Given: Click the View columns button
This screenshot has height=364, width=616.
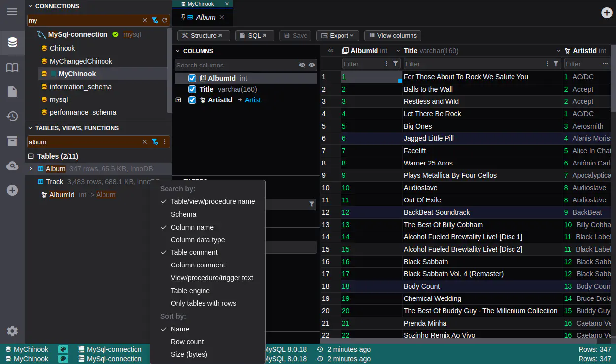Looking at the screenshot, I should [x=392, y=35].
